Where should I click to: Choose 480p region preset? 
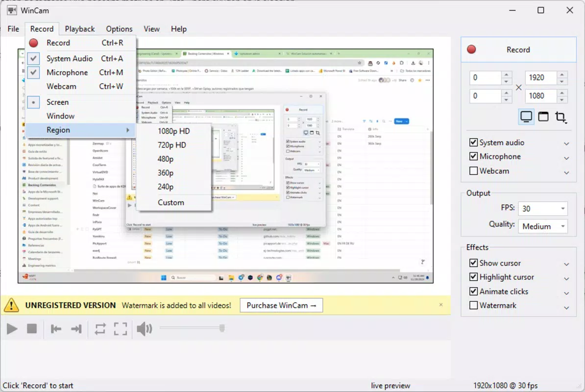[x=174, y=159]
